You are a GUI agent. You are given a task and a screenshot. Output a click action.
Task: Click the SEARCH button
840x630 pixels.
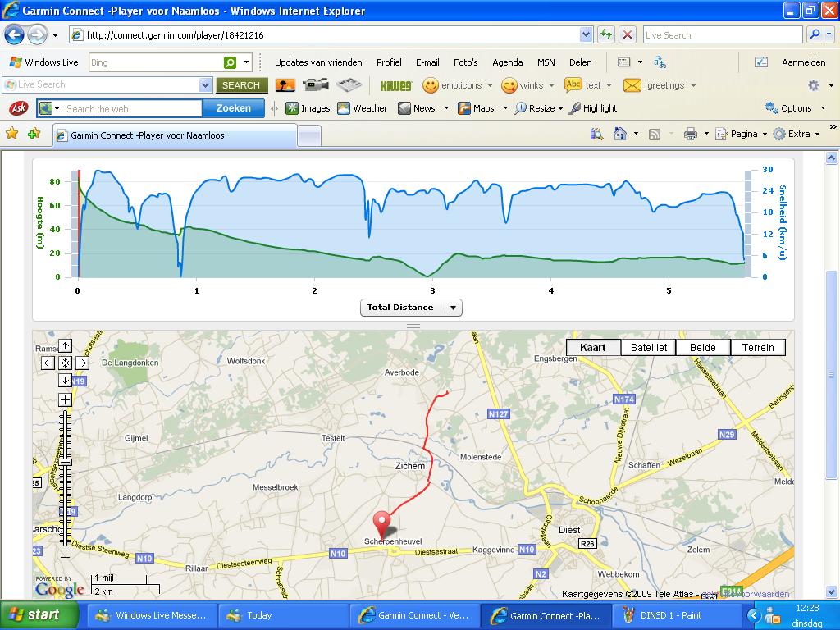point(241,85)
